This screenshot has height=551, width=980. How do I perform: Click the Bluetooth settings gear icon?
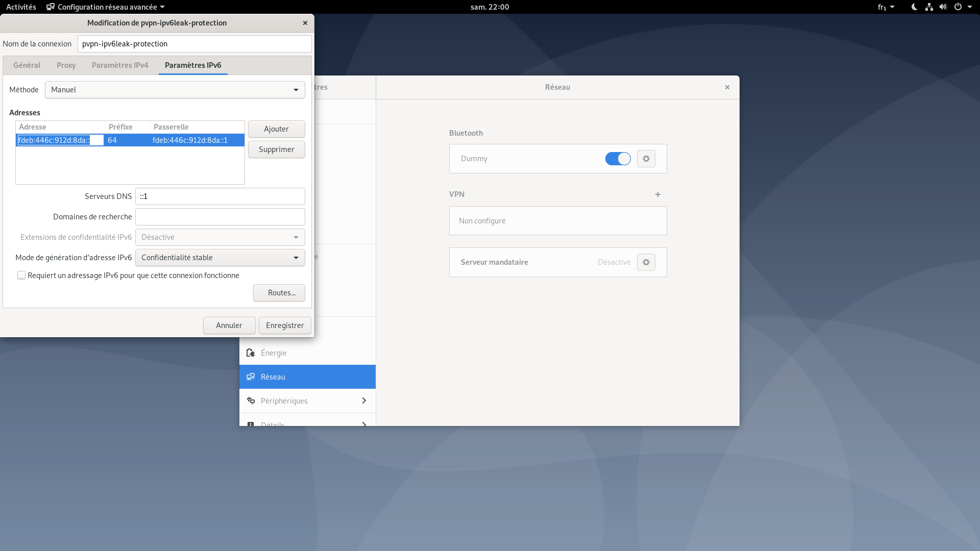coord(646,158)
